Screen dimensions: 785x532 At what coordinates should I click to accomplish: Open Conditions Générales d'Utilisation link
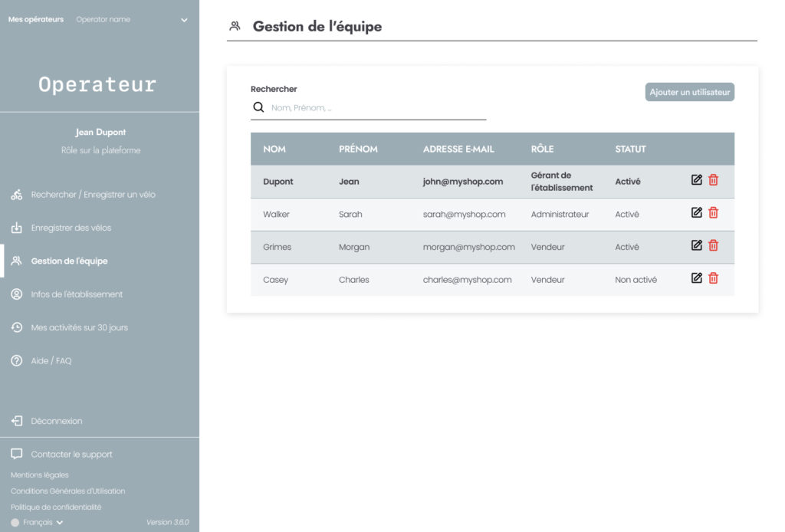68,491
